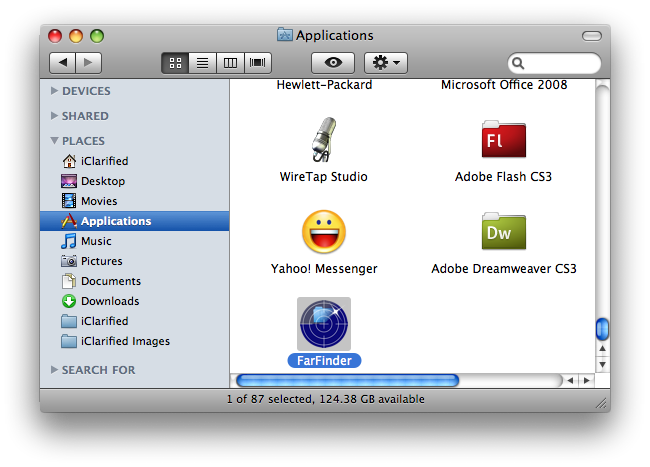Go back with the left arrow button
The height and width of the screenshot is (467, 650).
(x=62, y=63)
